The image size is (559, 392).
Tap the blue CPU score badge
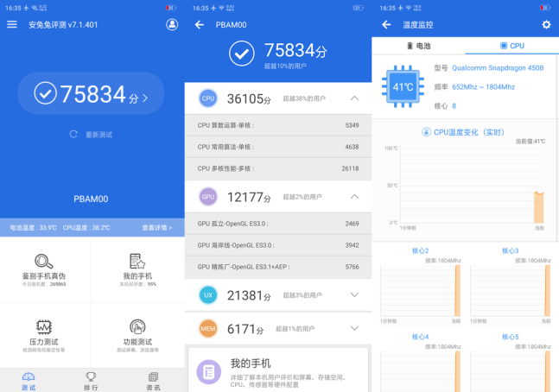tap(208, 98)
